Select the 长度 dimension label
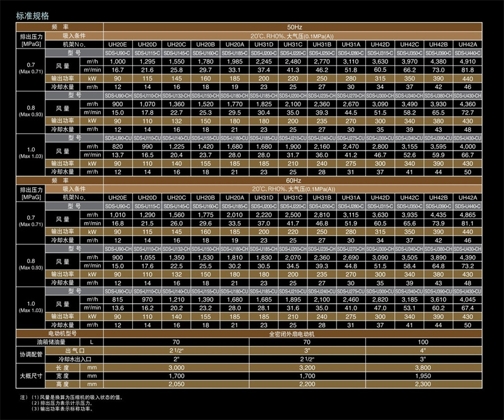This screenshot has height=420, width=504. (62, 367)
